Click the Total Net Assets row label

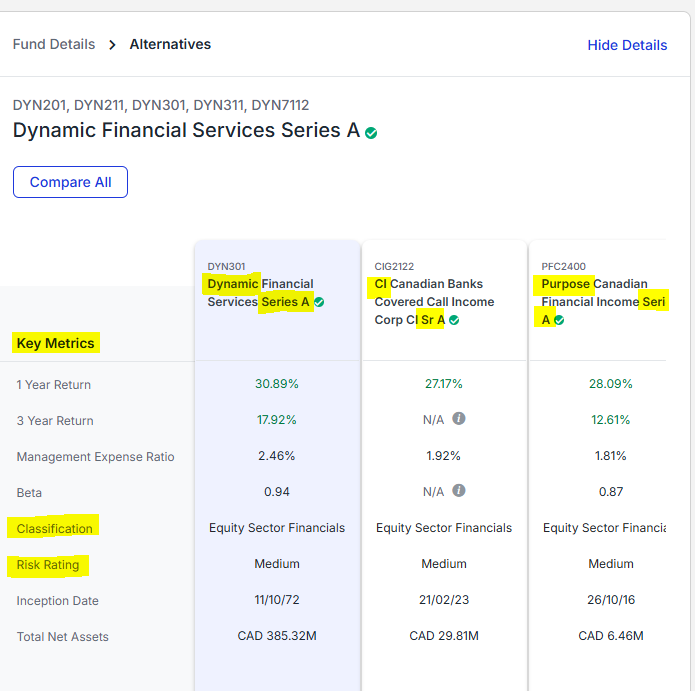pos(62,637)
